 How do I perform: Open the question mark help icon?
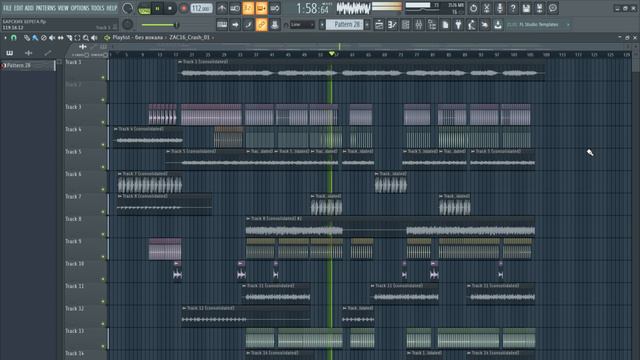coord(513,8)
